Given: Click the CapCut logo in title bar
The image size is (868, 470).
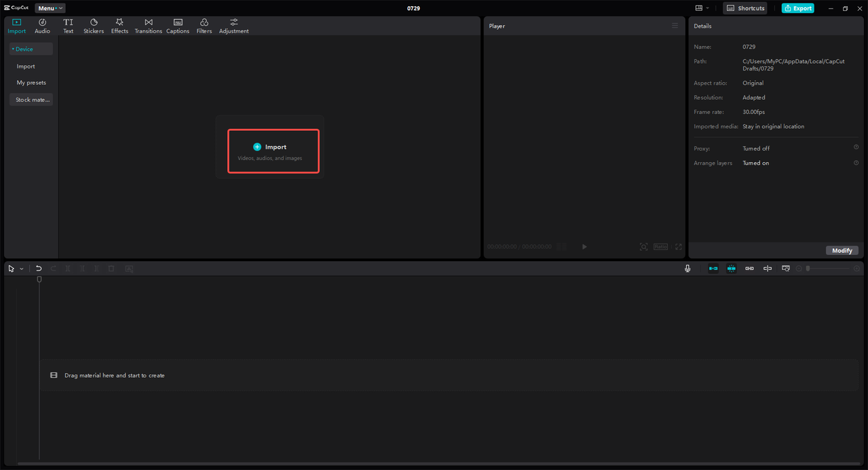Looking at the screenshot, I should (16, 8).
